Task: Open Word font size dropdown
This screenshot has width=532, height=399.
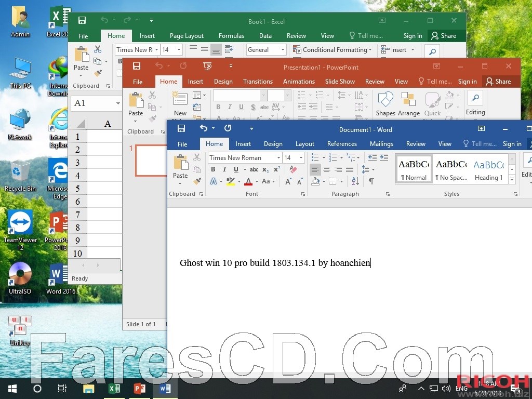Action: click(x=301, y=158)
